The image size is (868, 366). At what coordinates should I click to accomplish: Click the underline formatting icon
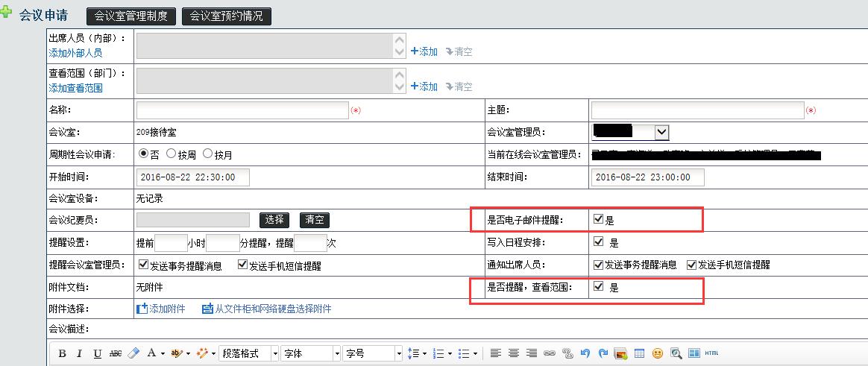click(x=98, y=353)
